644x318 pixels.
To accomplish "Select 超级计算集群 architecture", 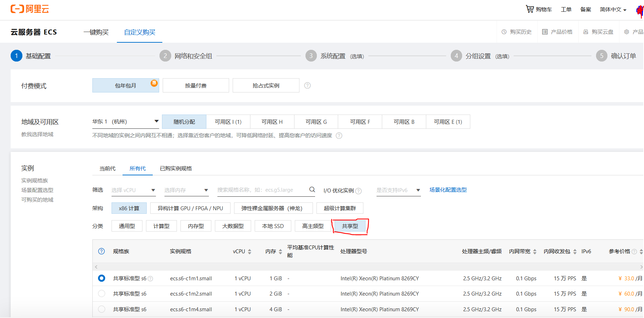I will click(340, 208).
